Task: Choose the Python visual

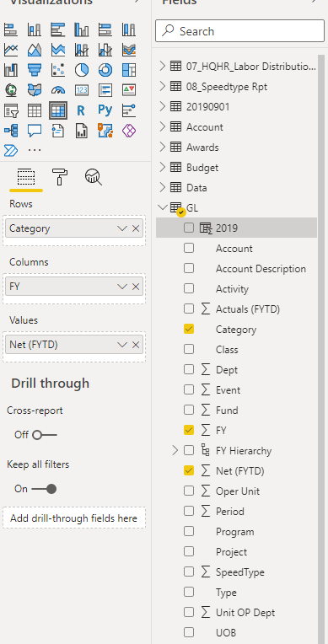Action: (105, 110)
